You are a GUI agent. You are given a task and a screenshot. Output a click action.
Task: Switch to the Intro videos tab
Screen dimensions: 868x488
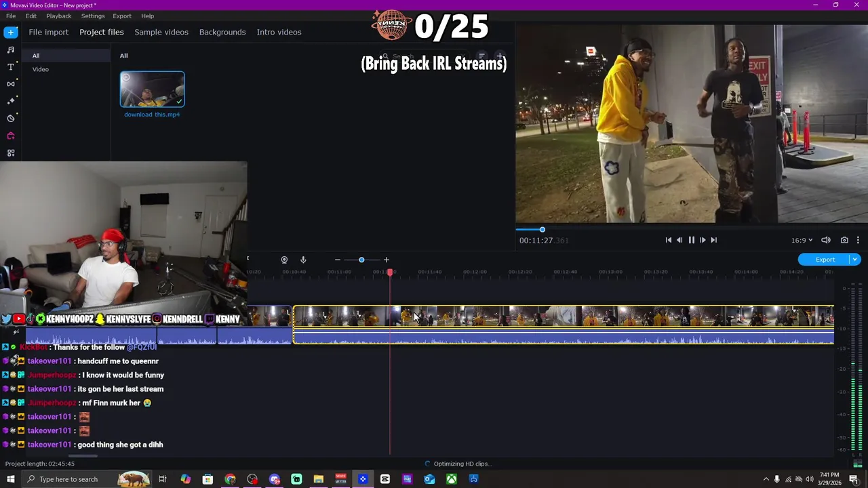[279, 32]
